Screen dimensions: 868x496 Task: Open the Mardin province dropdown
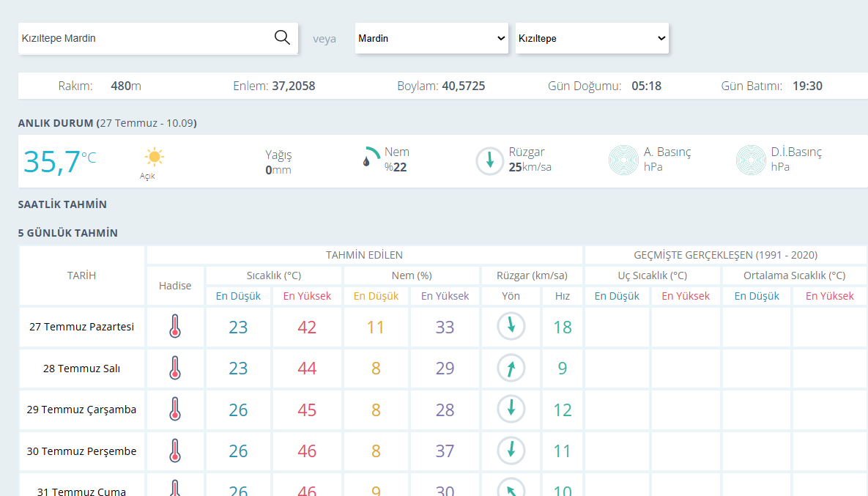pyautogui.click(x=431, y=38)
